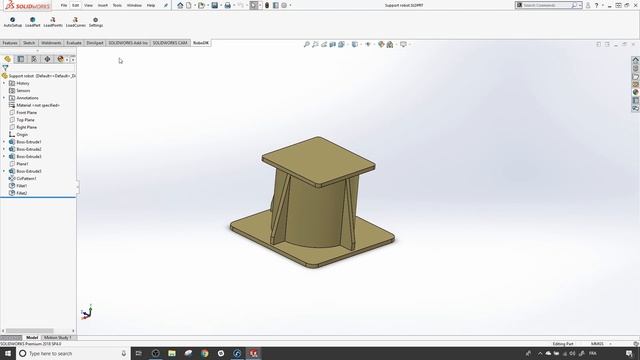Click the Print icon
Screen dimensions: 640x360
pos(228,5)
